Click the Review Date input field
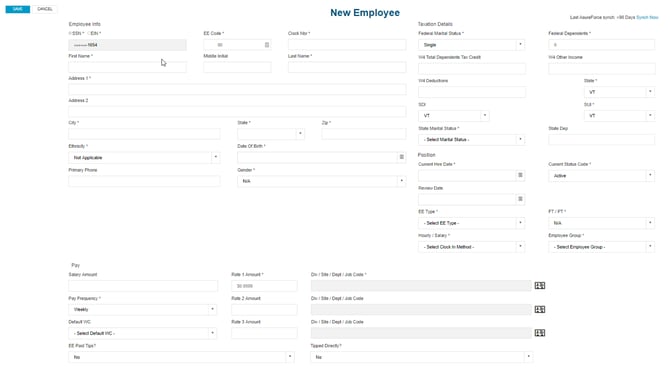Screen dimensions: 670x370 pos(467,199)
